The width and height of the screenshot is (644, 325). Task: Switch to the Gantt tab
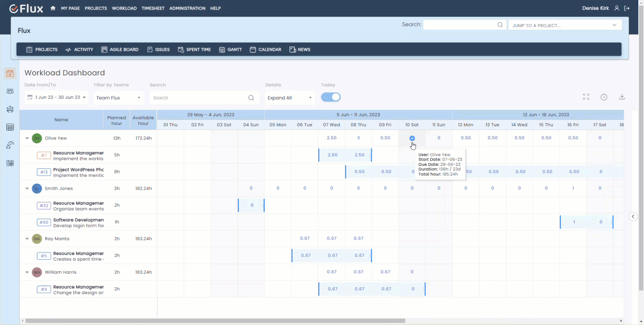[x=231, y=50]
